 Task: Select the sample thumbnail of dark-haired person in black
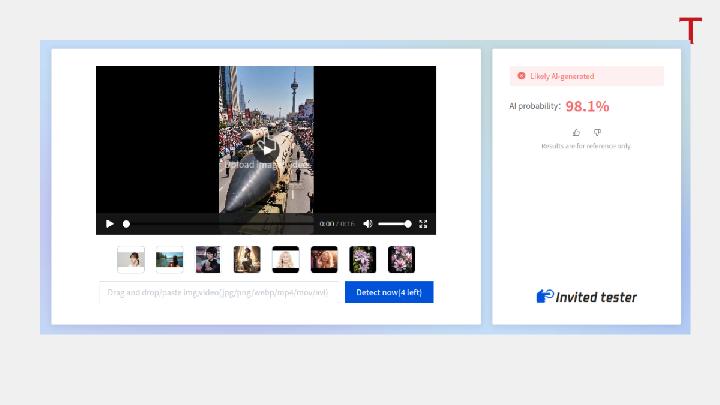click(x=208, y=259)
